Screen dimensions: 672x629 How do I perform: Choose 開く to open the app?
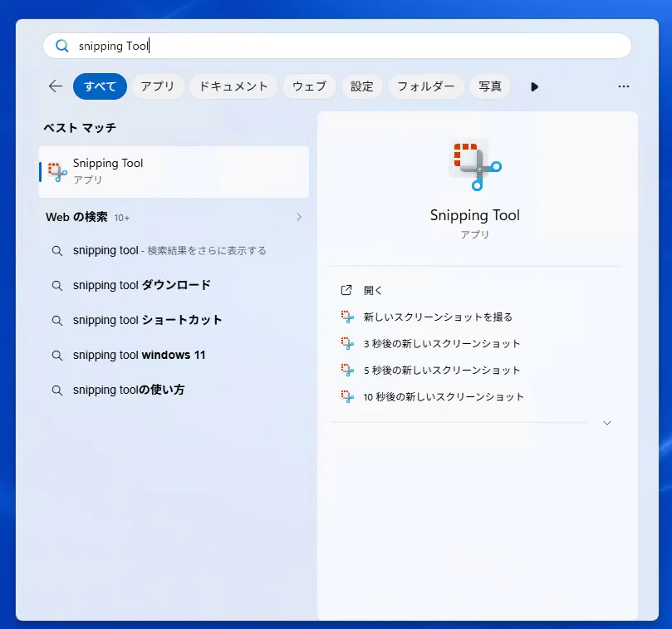point(372,290)
